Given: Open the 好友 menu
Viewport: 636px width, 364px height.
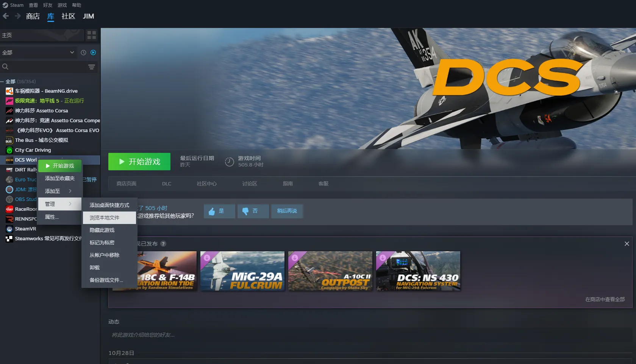Looking at the screenshot, I should [x=48, y=5].
